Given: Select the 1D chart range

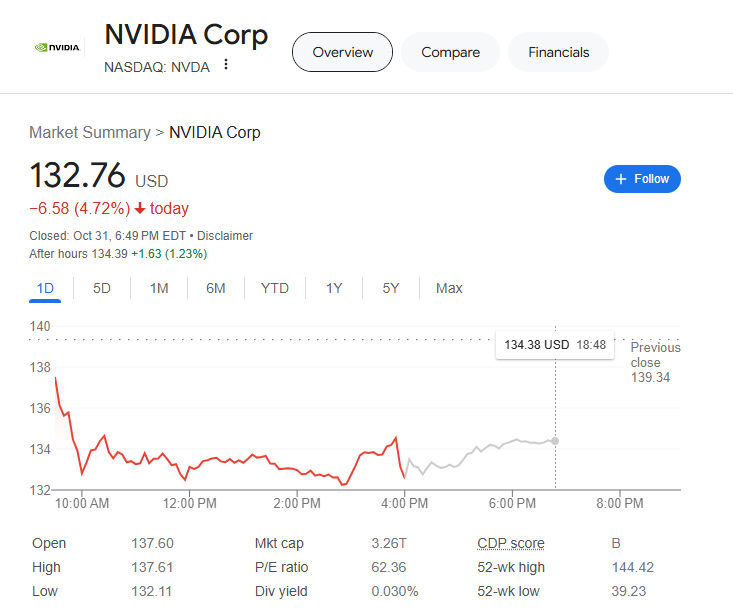Looking at the screenshot, I should (x=45, y=288).
